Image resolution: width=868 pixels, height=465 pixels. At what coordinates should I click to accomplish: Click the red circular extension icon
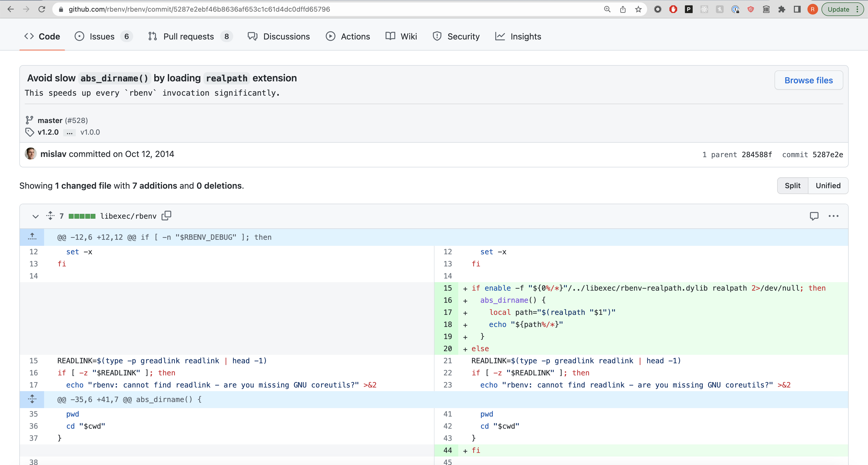[673, 9]
